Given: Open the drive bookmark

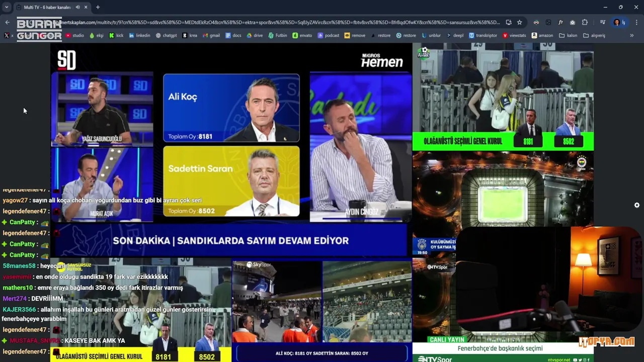Looking at the screenshot, I should [255, 36].
